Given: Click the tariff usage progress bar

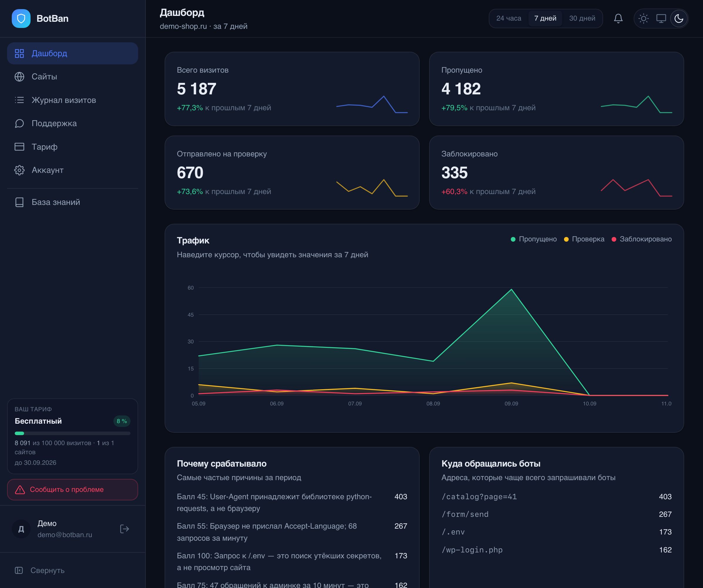Looking at the screenshot, I should coord(73,433).
